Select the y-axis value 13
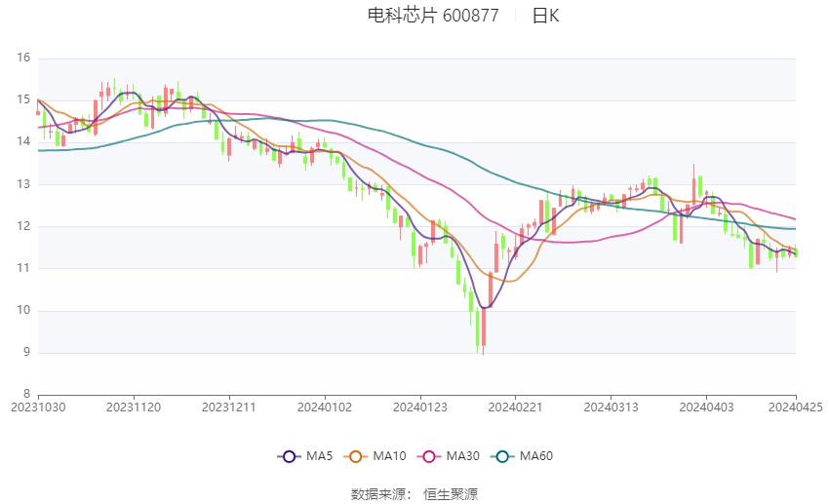829x504 pixels. click(x=23, y=184)
